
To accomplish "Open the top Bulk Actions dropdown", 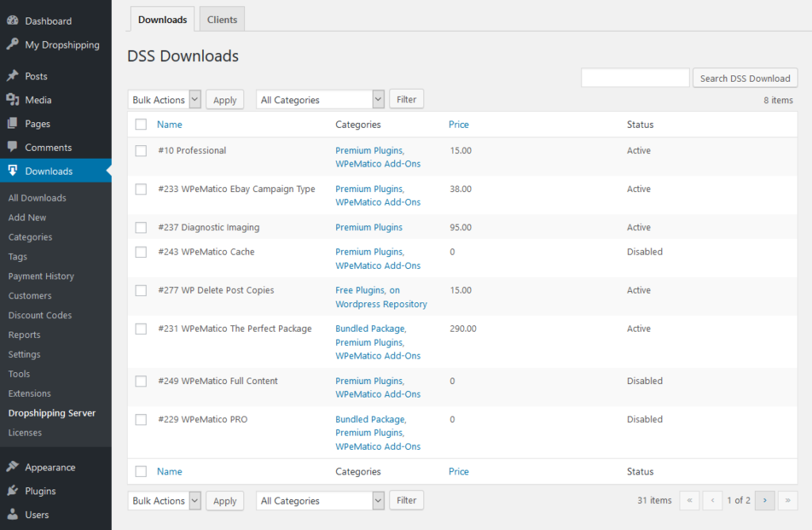I will click(x=164, y=100).
